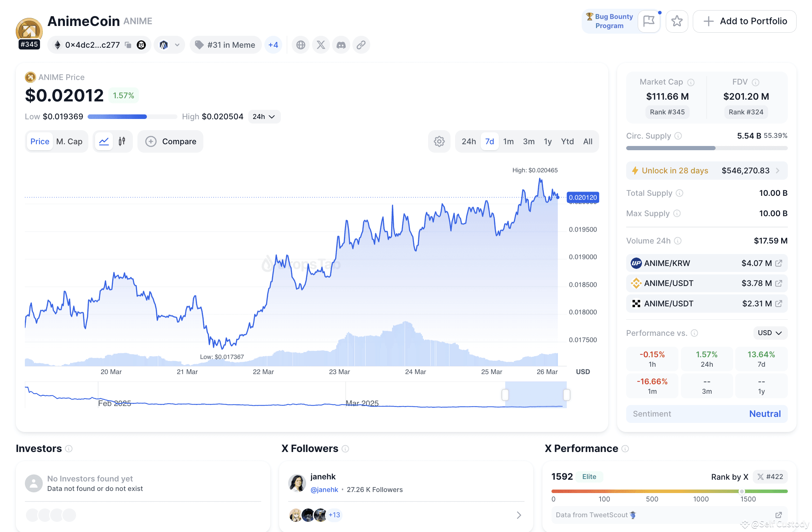Open ANIME/KRW market external link icon
Viewport: 812px width, 532px height.
pos(779,263)
